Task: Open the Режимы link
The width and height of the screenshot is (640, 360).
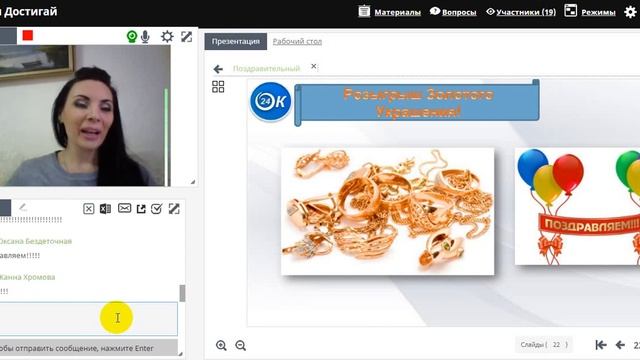Action: (x=598, y=12)
